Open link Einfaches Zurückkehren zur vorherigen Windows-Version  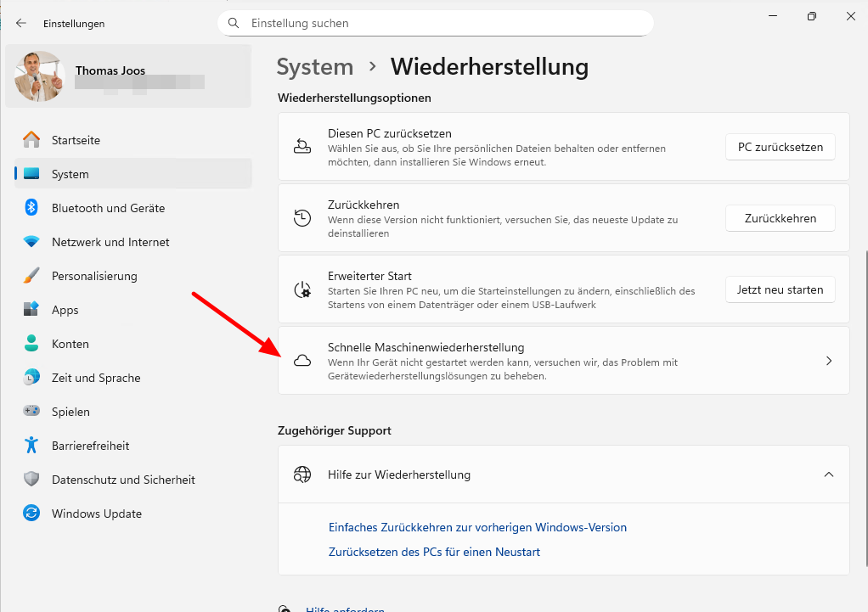(477, 527)
